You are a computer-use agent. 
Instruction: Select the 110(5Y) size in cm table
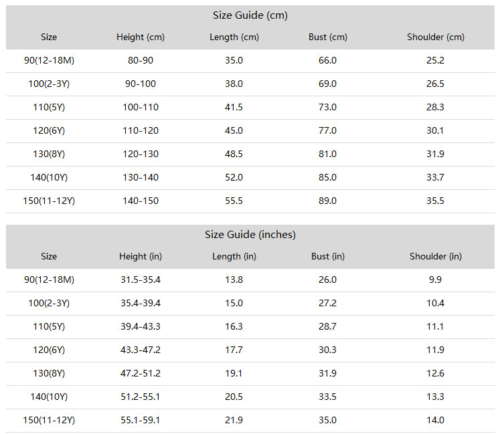click(49, 107)
